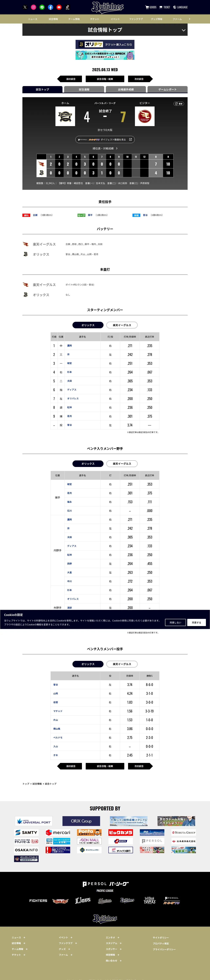Open the Instagram icon in header
Image resolution: width=210 pixels, height=980 pixels.
click(x=34, y=7)
